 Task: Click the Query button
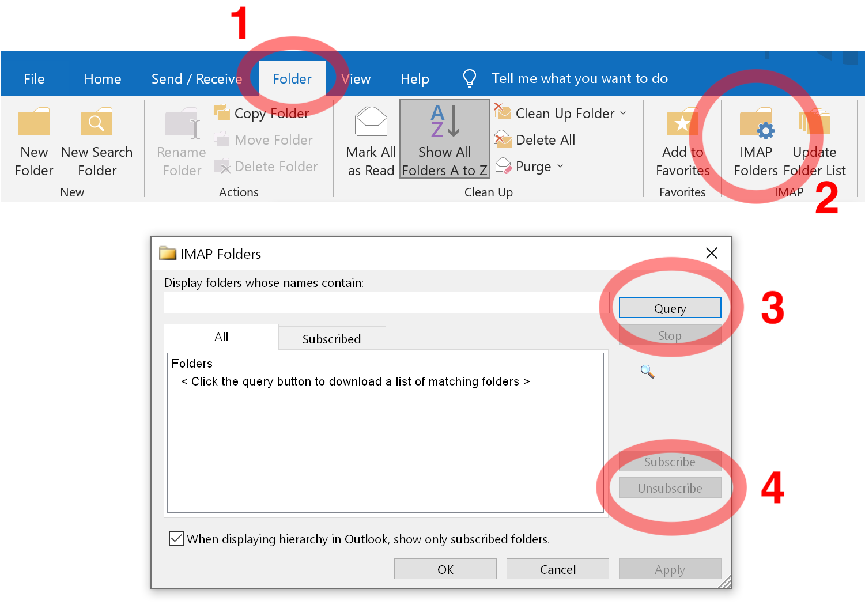click(670, 308)
